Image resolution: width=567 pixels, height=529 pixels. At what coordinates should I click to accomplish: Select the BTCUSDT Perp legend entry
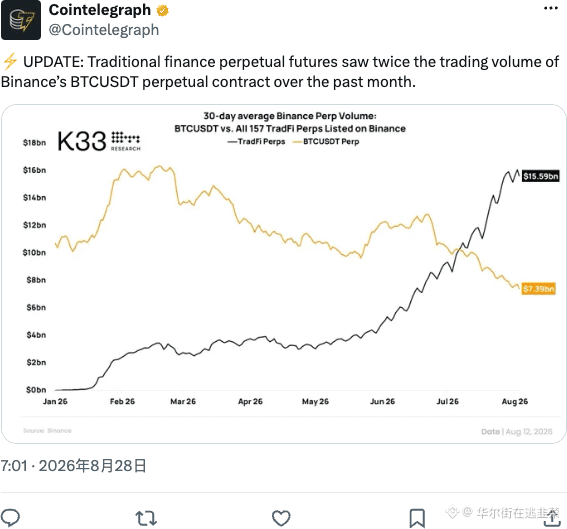pos(326,141)
